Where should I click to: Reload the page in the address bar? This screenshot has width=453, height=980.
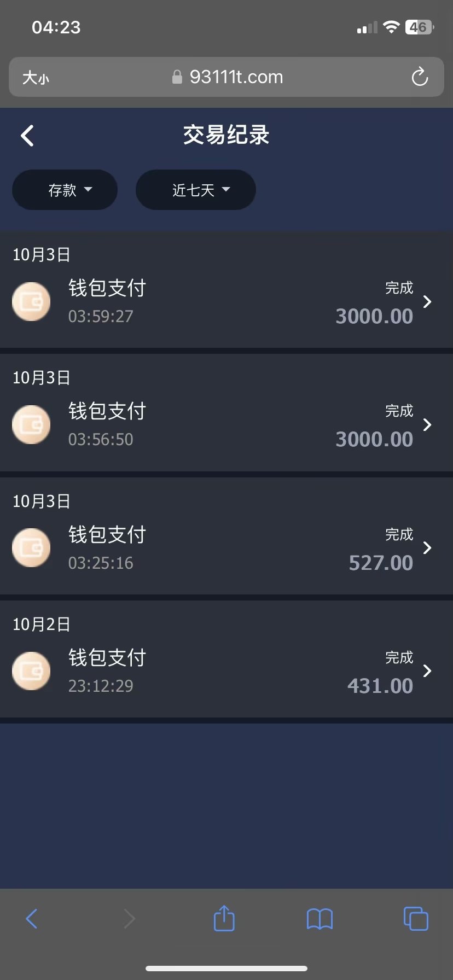tap(420, 77)
